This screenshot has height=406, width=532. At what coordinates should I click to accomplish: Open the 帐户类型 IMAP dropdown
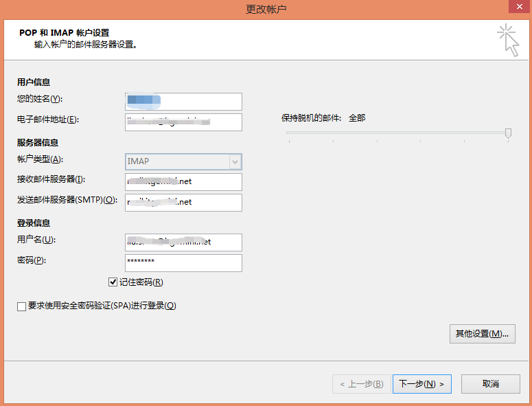tap(235, 161)
